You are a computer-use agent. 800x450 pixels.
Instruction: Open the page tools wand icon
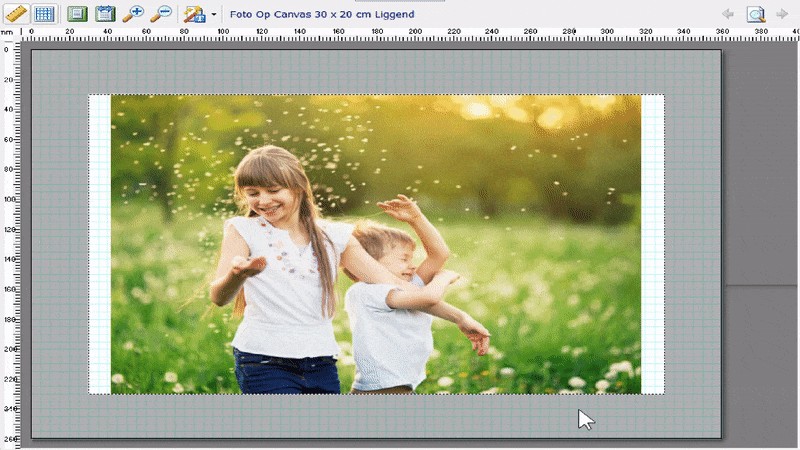click(194, 14)
